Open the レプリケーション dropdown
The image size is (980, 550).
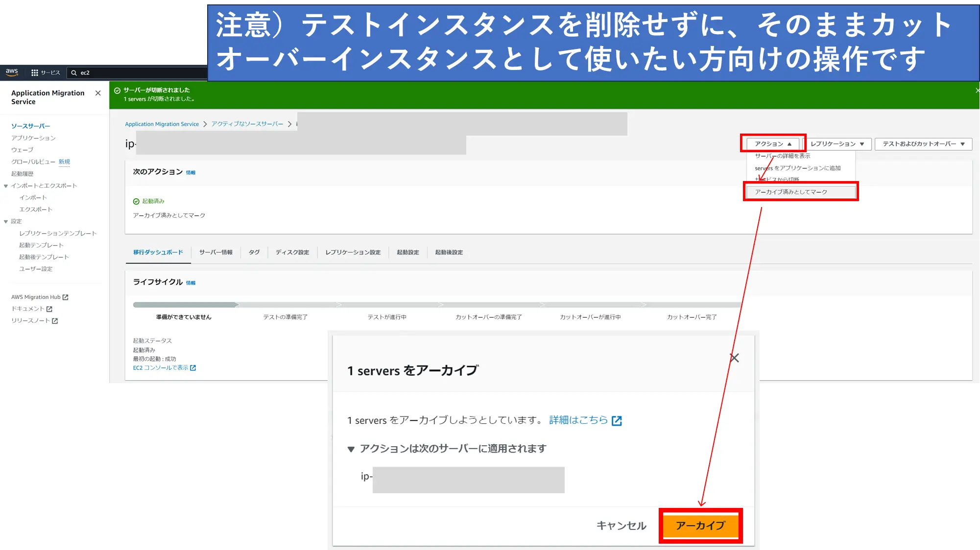tap(837, 144)
